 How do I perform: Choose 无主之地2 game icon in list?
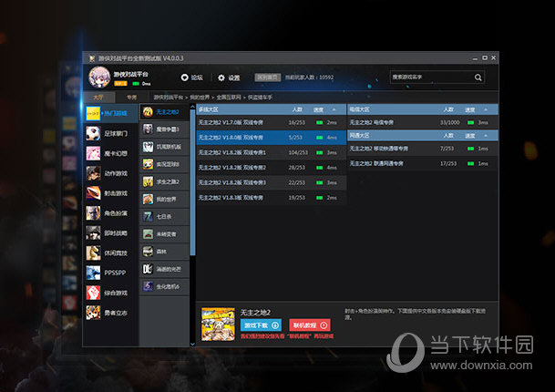(x=148, y=112)
